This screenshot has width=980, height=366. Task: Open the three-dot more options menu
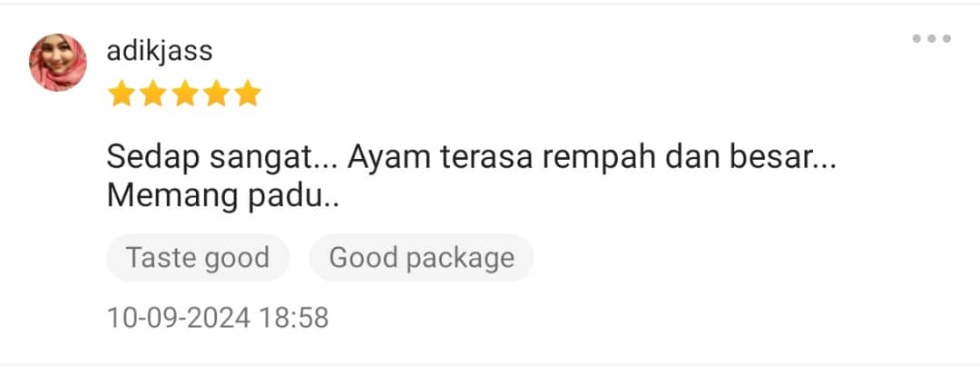pyautogui.click(x=931, y=39)
